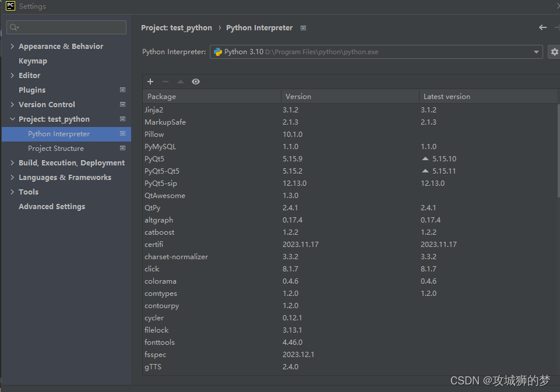Click project-level icon next to breadcrumb title
The width and height of the screenshot is (560, 392).
pos(303,28)
